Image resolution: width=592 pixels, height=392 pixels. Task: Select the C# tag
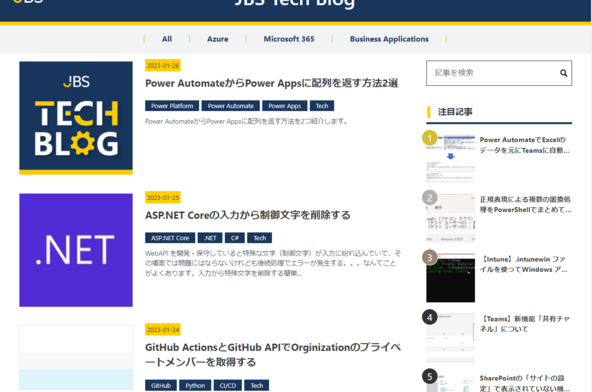pyautogui.click(x=235, y=238)
